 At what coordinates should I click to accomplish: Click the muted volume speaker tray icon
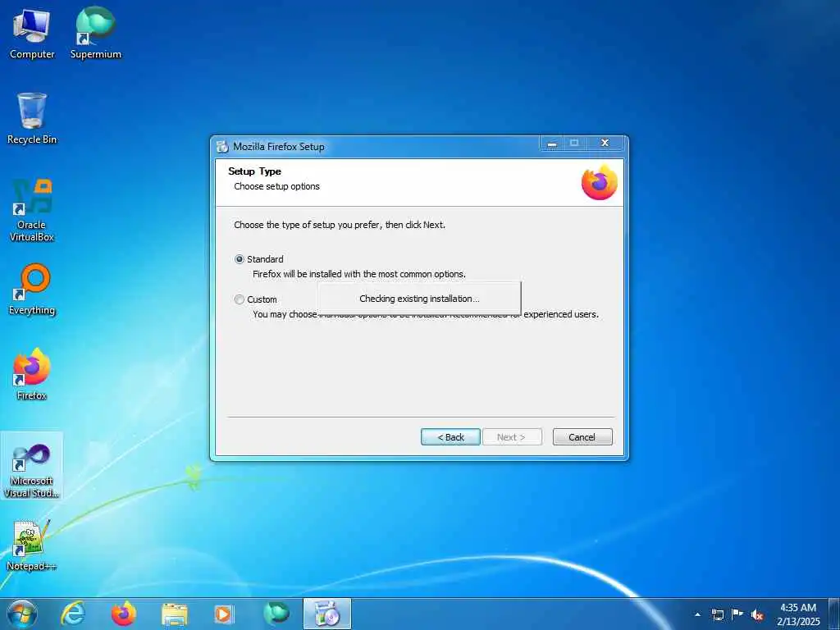pos(757,615)
